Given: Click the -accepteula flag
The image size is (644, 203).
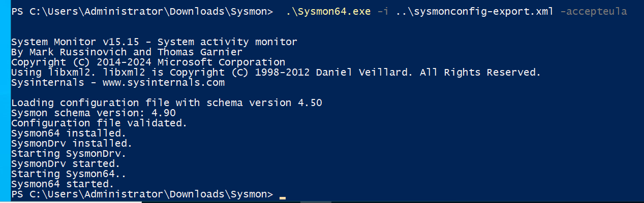Looking at the screenshot, I should coord(593,11).
